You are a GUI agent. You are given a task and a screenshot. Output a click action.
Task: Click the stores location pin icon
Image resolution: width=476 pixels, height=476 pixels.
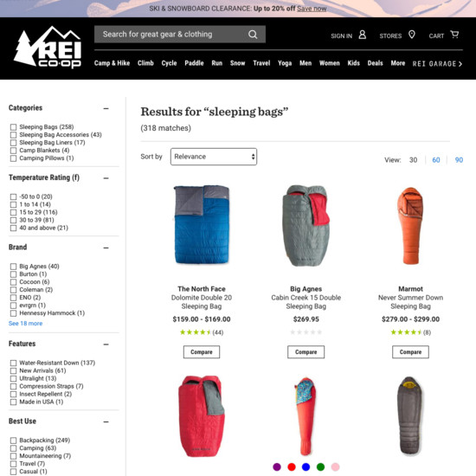pyautogui.click(x=412, y=35)
